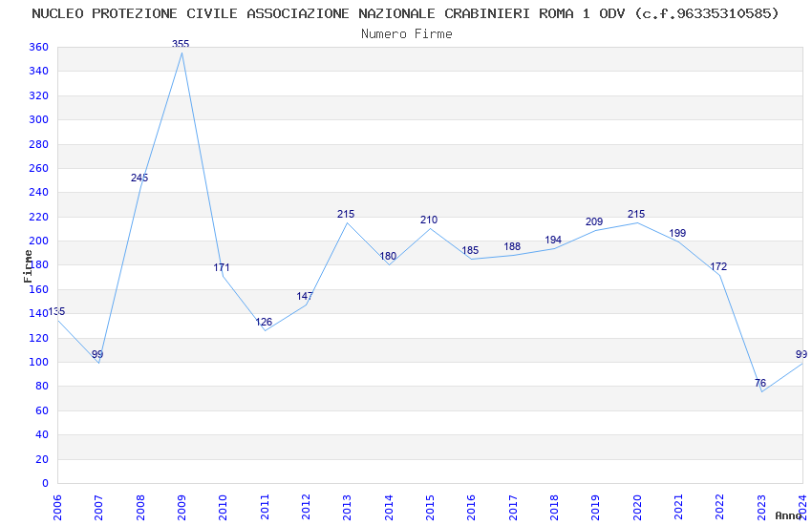This screenshot has width=812, height=525.
Task: Click the vertical 'Firme' axis title
Action: click(28, 266)
